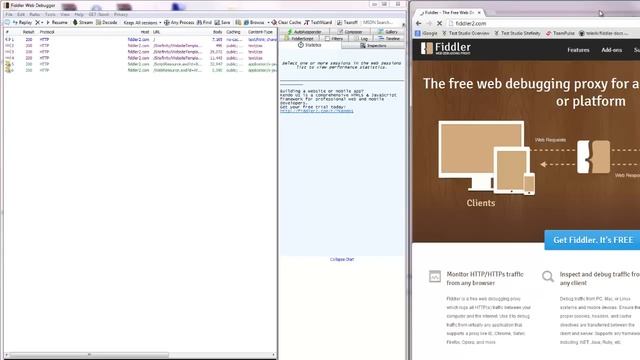Click the Chrome stop loading X button

click(440, 24)
